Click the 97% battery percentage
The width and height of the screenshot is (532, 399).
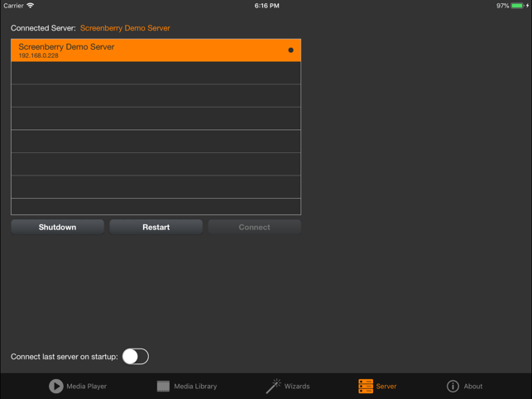502,6
